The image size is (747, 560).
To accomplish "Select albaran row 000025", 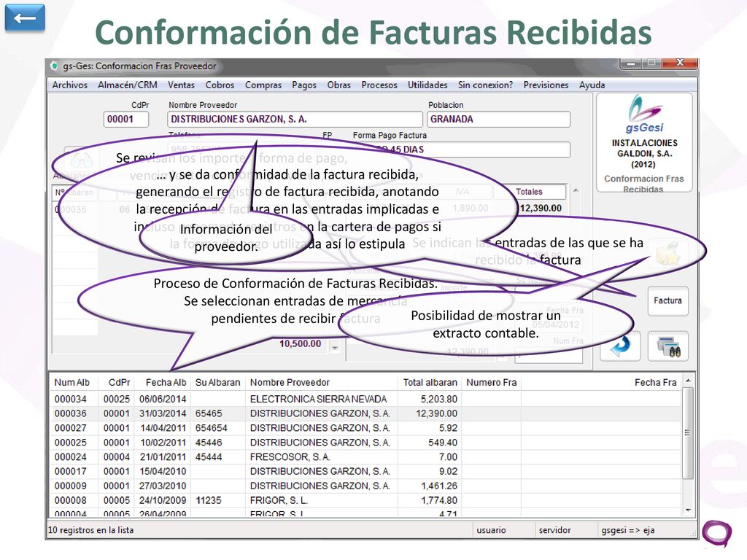I will [x=365, y=443].
